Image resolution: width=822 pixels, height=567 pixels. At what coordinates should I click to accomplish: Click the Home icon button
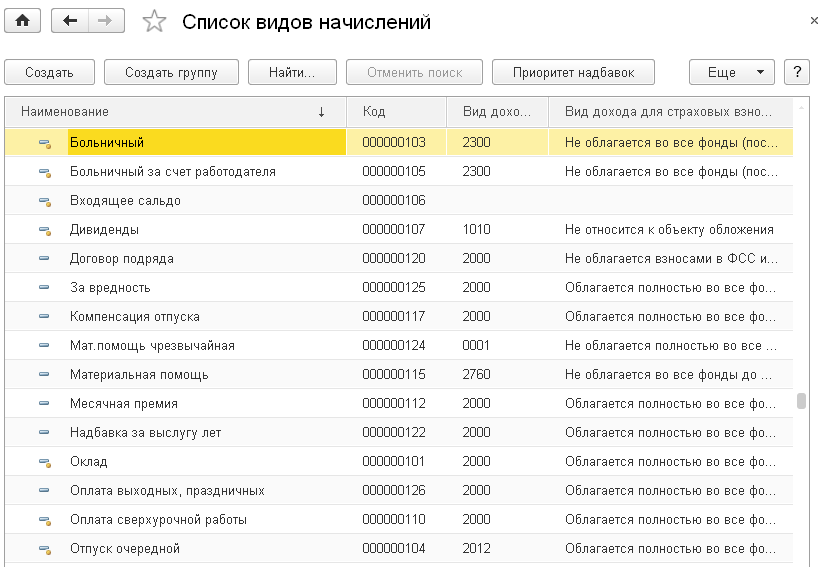(22, 21)
